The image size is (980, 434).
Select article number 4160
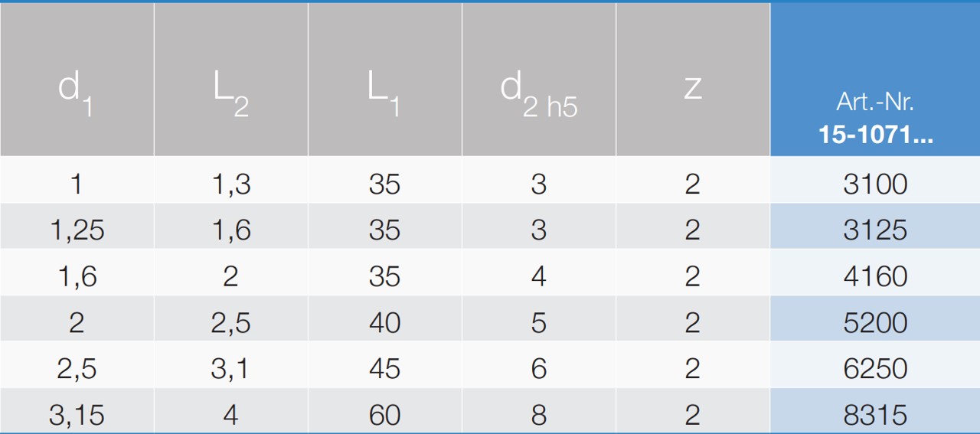point(875,276)
